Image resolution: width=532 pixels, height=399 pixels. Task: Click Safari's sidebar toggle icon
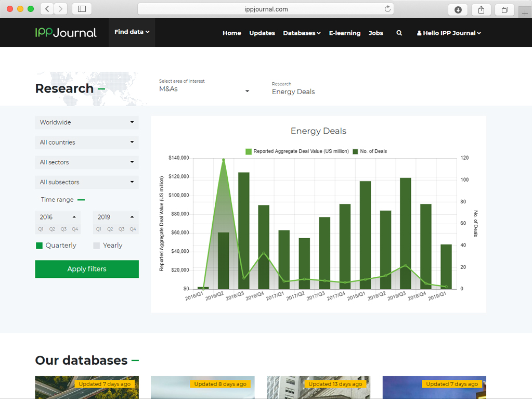pos(82,9)
